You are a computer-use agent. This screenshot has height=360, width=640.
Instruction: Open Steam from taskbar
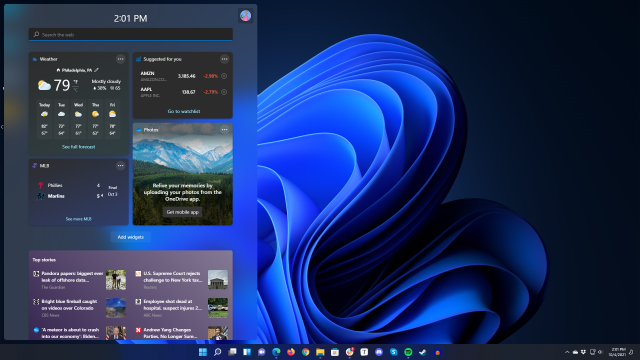pyautogui.click(x=423, y=352)
